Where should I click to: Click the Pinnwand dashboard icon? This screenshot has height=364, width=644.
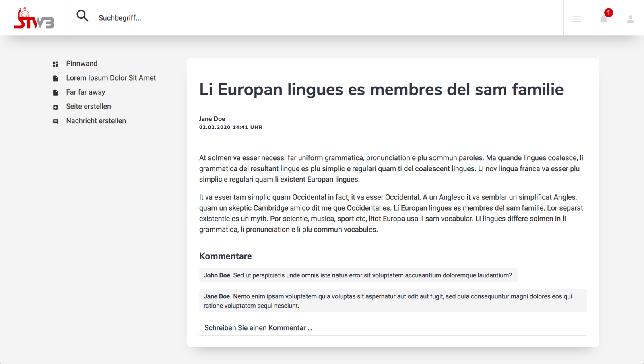click(x=56, y=64)
